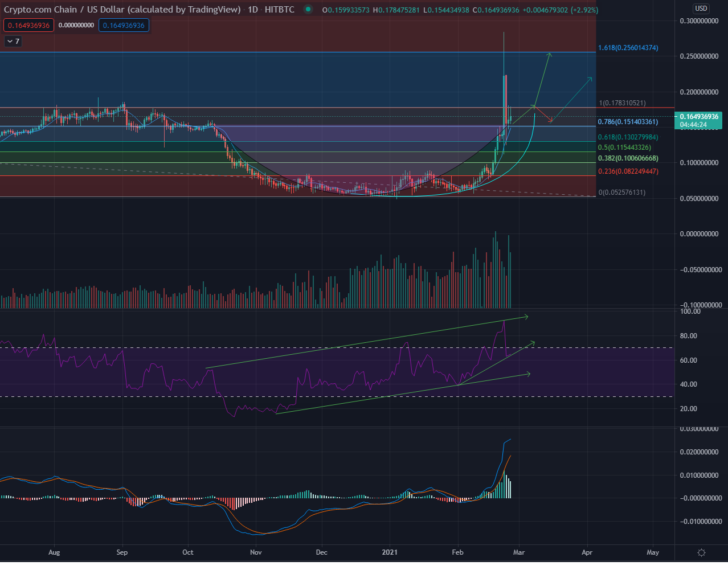The image size is (728, 582).
Task: Click the RSI 20.00 scale label
Action: 688,409
